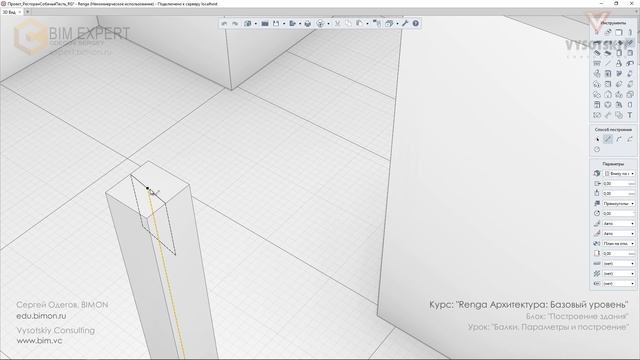Click the Cut scissors icon

(338, 24)
